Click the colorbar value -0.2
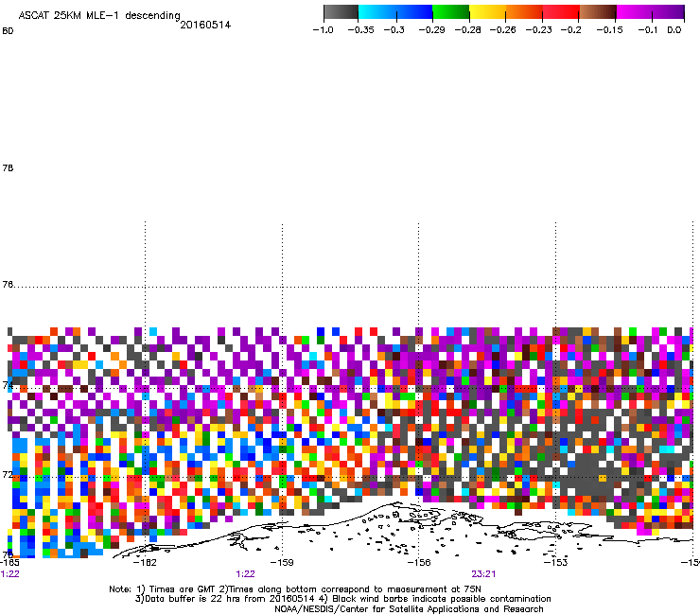The width and height of the screenshot is (700, 615). coord(570,30)
